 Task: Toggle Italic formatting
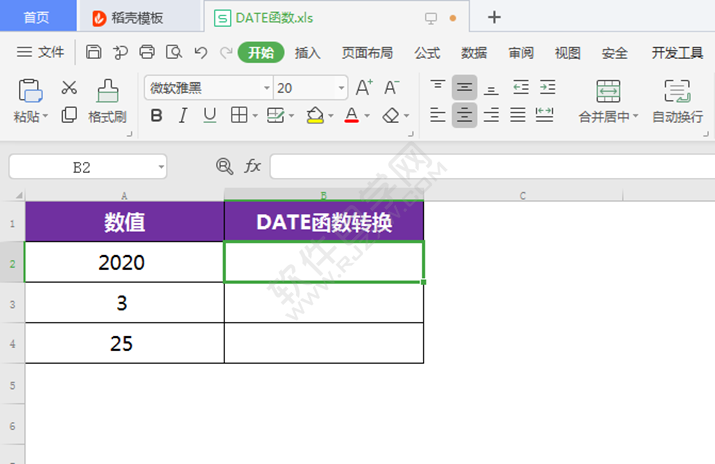click(183, 115)
